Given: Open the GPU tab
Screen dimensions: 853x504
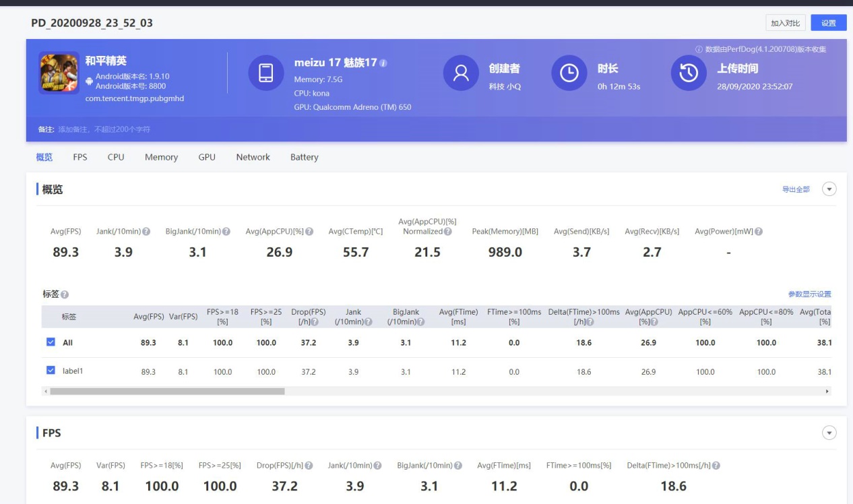Looking at the screenshot, I should 207,157.
